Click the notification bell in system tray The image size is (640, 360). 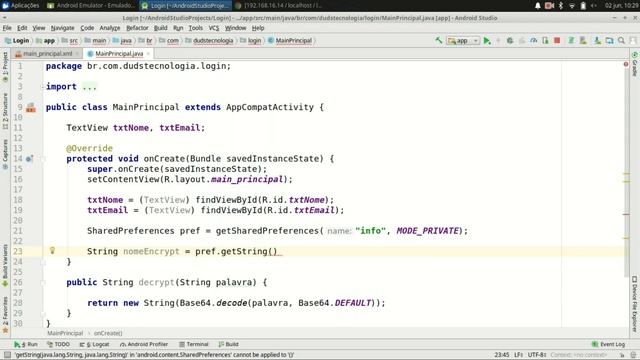pyautogui.click(x=538, y=5)
